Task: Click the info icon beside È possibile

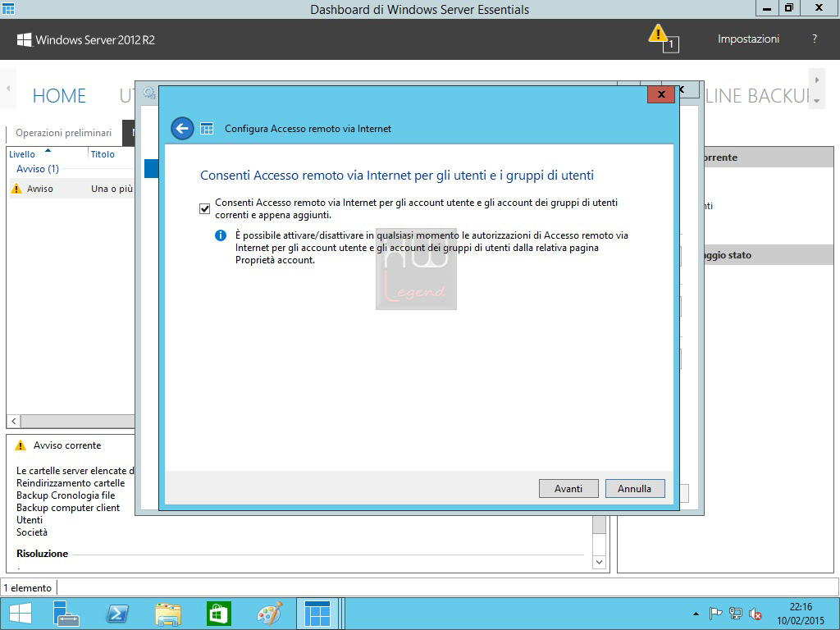Action: (220, 235)
